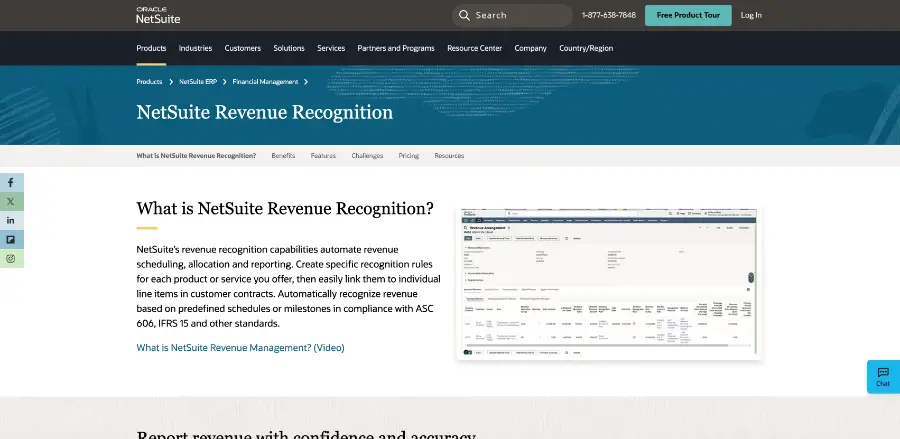Jump to the Pricing section
The width and height of the screenshot is (900, 439).
(409, 156)
